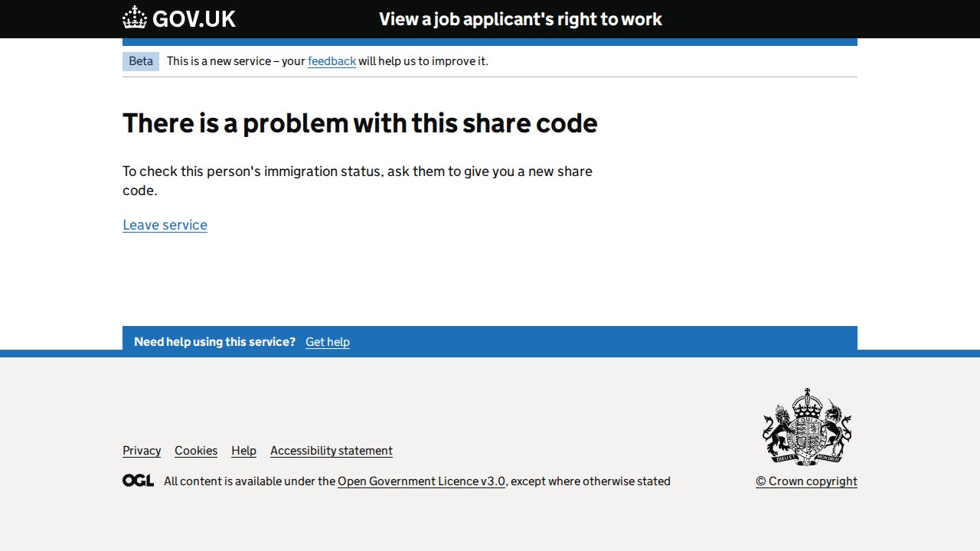Click the Leave service link
This screenshot has height=551, width=980.
(x=165, y=225)
